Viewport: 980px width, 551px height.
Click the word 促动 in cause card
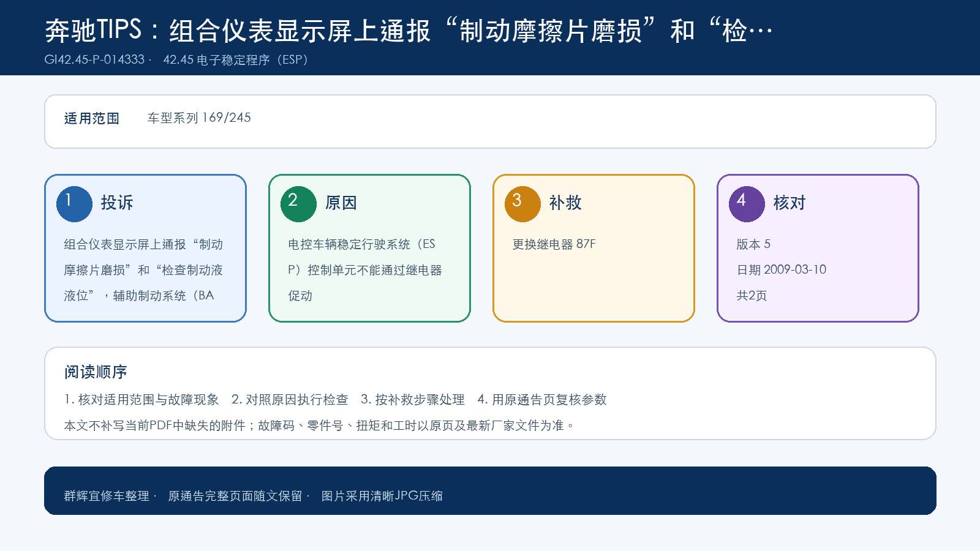(300, 296)
